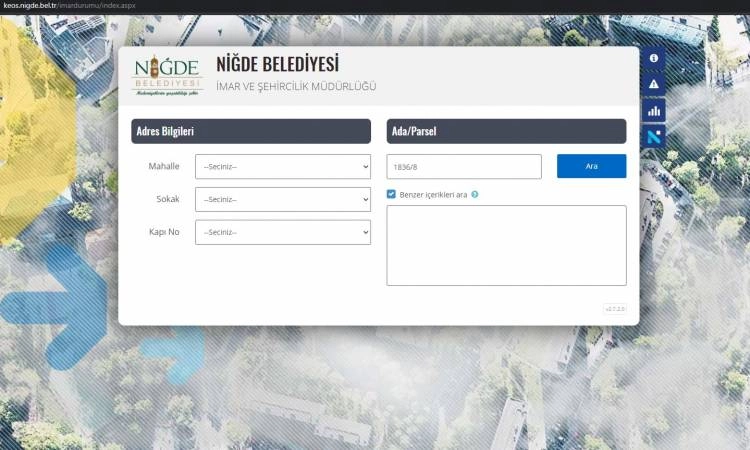The height and width of the screenshot is (450, 750).
Task: Click the Benzer içerikleri ara label text
Action: (x=433, y=195)
